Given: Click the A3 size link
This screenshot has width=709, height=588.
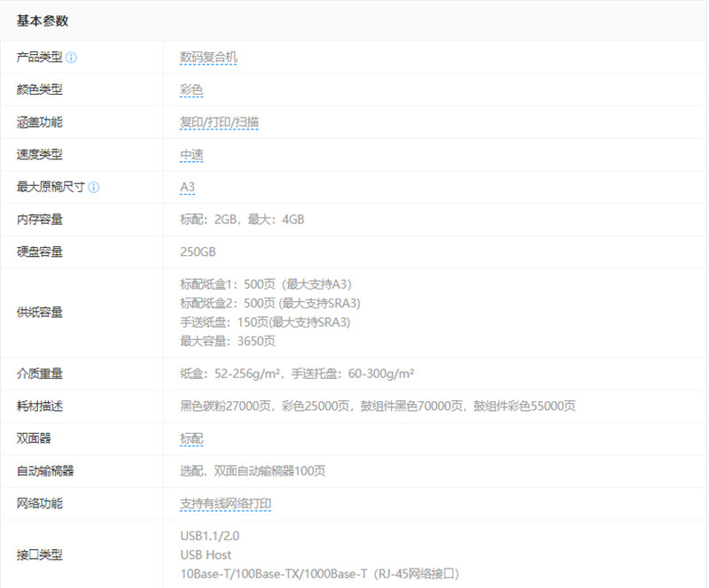Looking at the screenshot, I should point(187,187).
